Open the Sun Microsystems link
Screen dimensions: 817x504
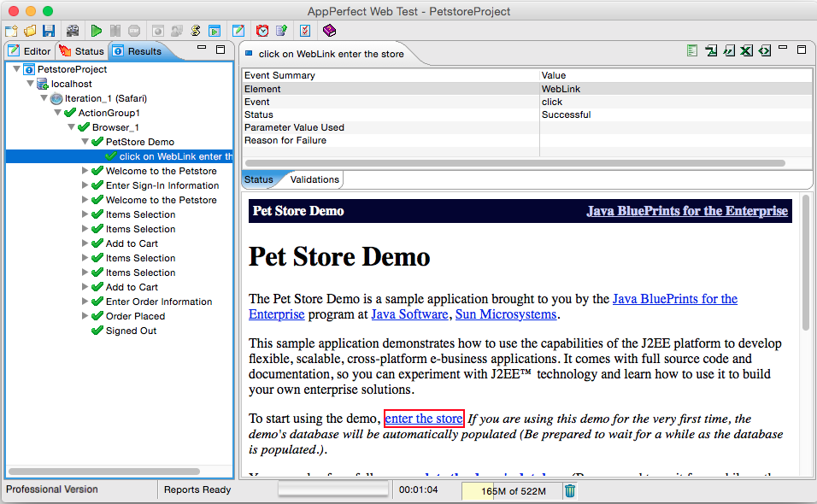[x=506, y=314]
